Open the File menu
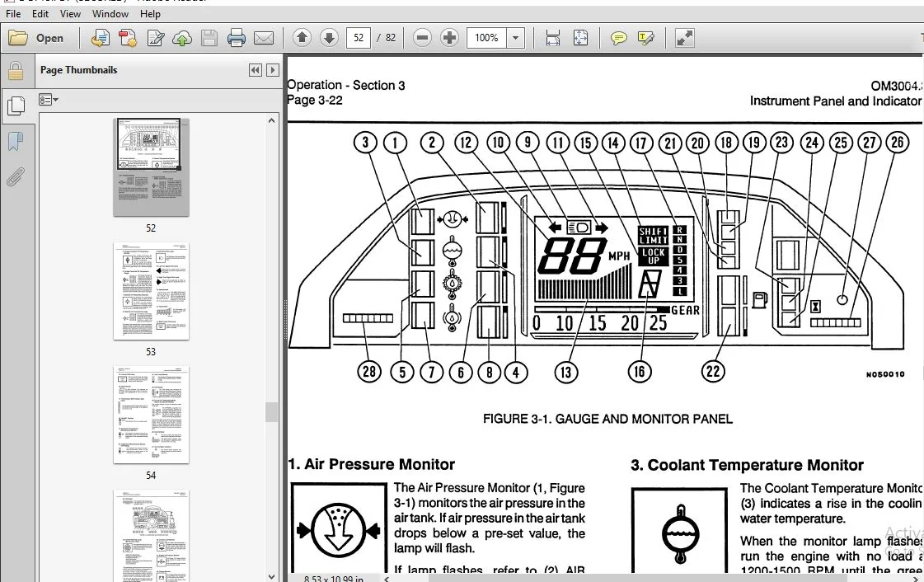 pyautogui.click(x=13, y=13)
